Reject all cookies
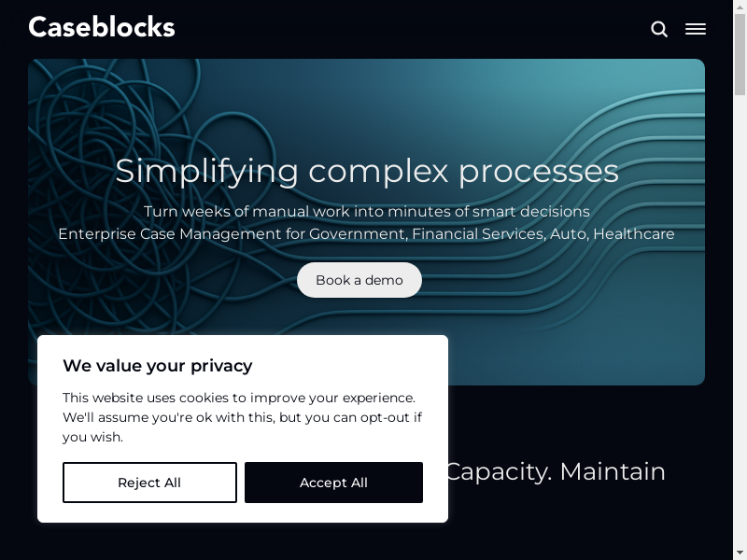This screenshot has width=747, height=560. tap(149, 483)
